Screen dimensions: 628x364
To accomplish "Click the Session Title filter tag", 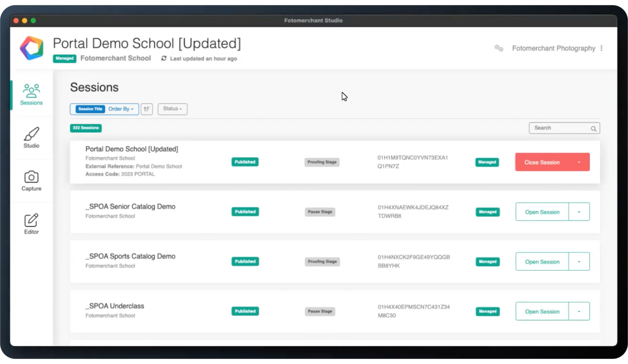I will 90,109.
